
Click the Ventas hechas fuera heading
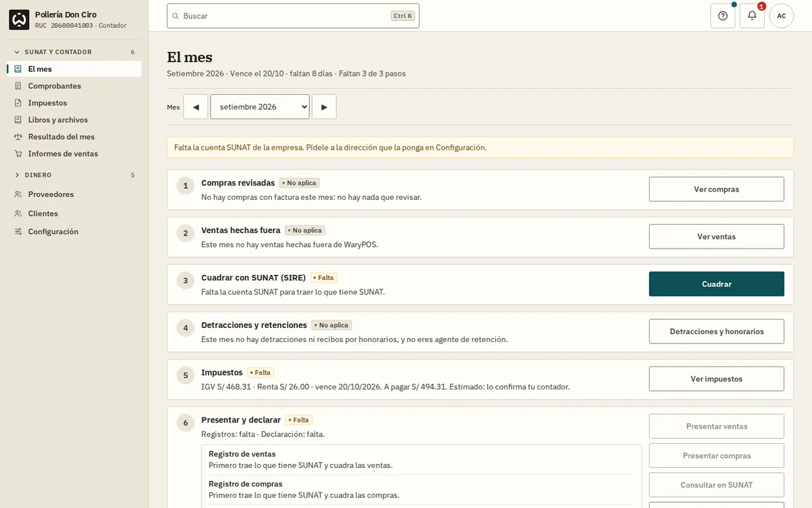241,230
